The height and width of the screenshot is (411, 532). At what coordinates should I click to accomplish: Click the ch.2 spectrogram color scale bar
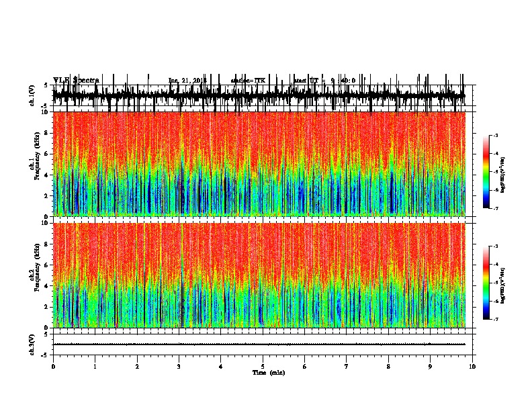pyautogui.click(x=486, y=283)
